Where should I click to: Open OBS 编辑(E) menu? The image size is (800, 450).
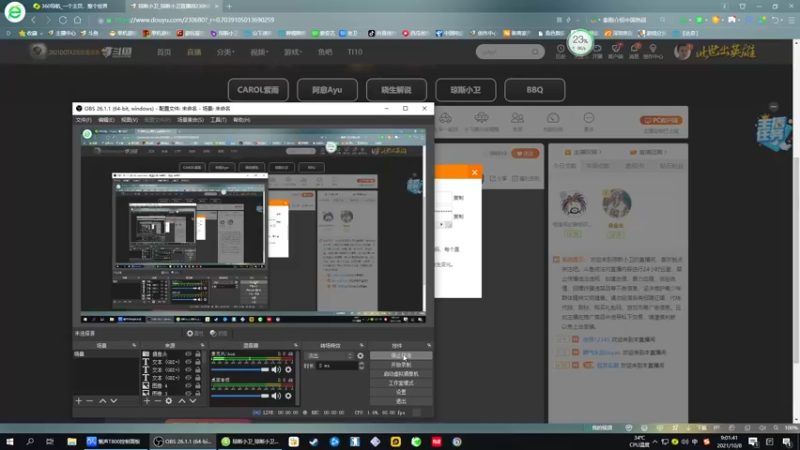click(106, 120)
